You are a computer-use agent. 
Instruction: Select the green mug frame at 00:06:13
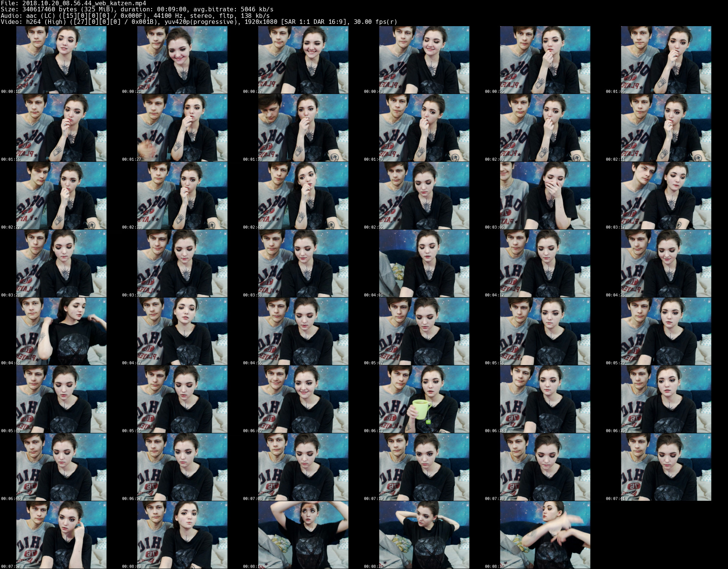point(424,399)
